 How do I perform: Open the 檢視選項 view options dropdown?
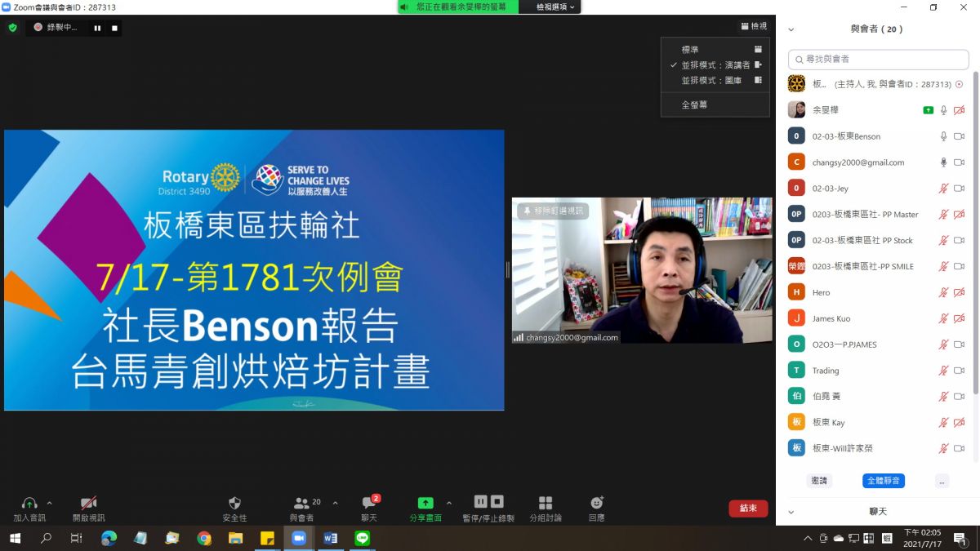click(555, 7)
